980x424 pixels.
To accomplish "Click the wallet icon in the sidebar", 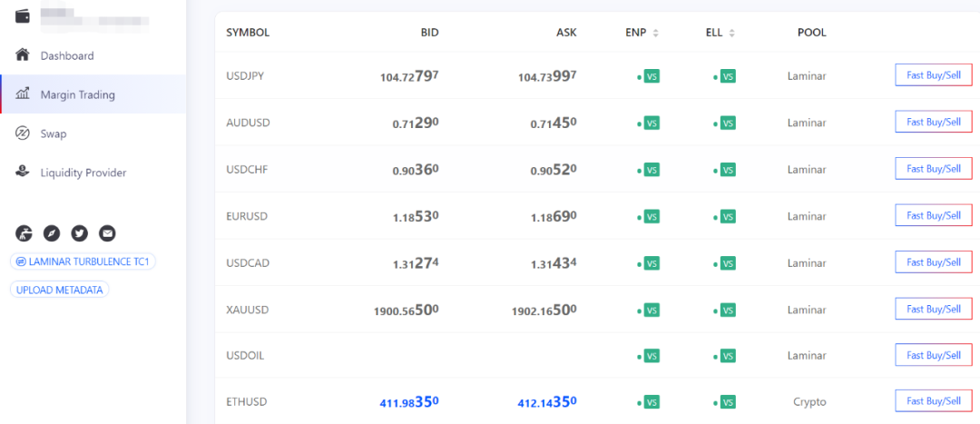I will (24, 16).
